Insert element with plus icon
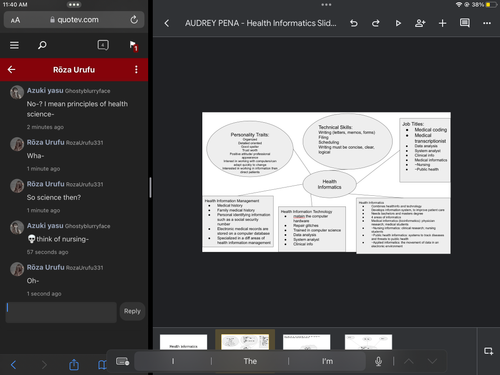The image size is (500, 375). click(442, 23)
